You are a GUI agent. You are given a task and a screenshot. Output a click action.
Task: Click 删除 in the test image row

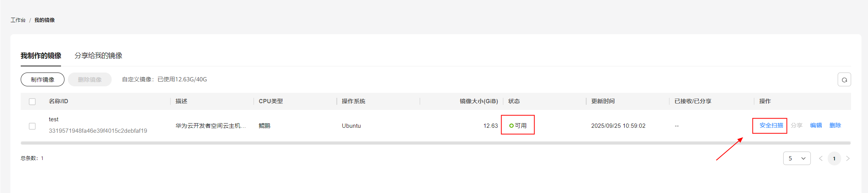835,125
